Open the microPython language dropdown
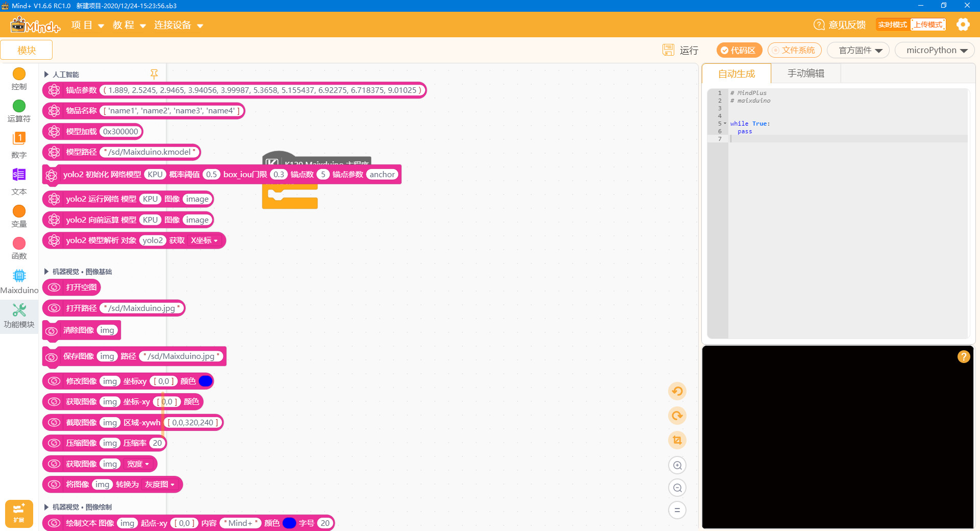Image resolution: width=980 pixels, height=531 pixels. (x=935, y=50)
